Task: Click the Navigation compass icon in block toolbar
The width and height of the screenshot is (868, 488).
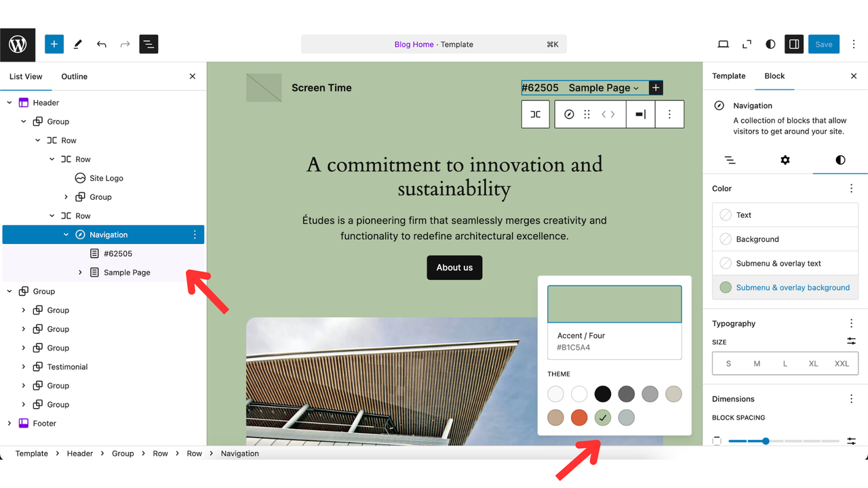Action: (569, 115)
